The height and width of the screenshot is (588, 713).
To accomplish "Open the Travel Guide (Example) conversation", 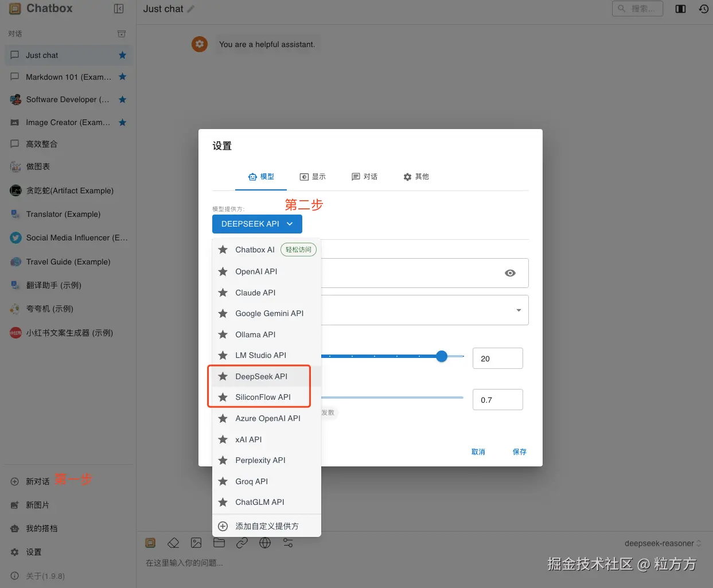I will 68,262.
